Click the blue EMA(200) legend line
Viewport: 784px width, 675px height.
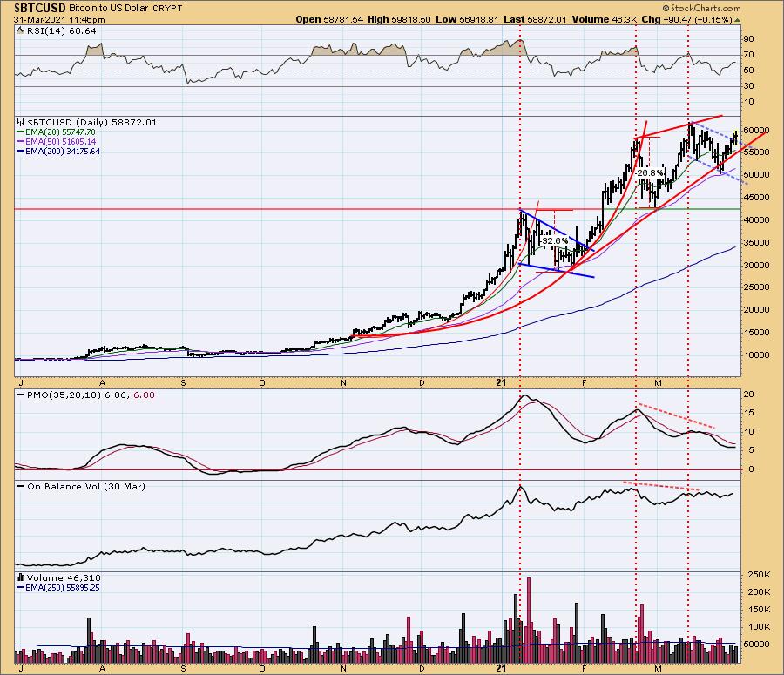tap(21, 152)
